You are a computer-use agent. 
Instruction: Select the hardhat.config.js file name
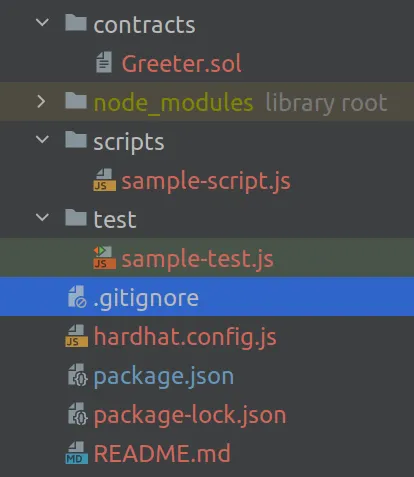point(185,338)
